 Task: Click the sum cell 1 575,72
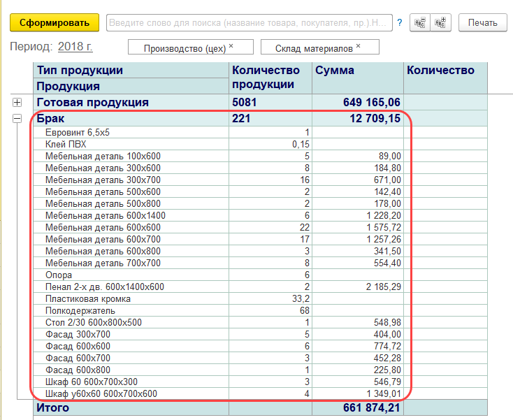[384, 227]
